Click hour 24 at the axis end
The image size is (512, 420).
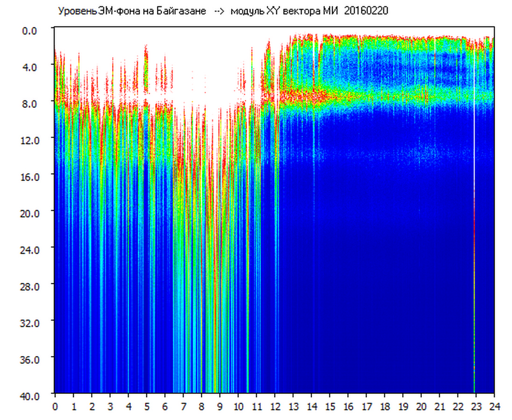point(494,406)
